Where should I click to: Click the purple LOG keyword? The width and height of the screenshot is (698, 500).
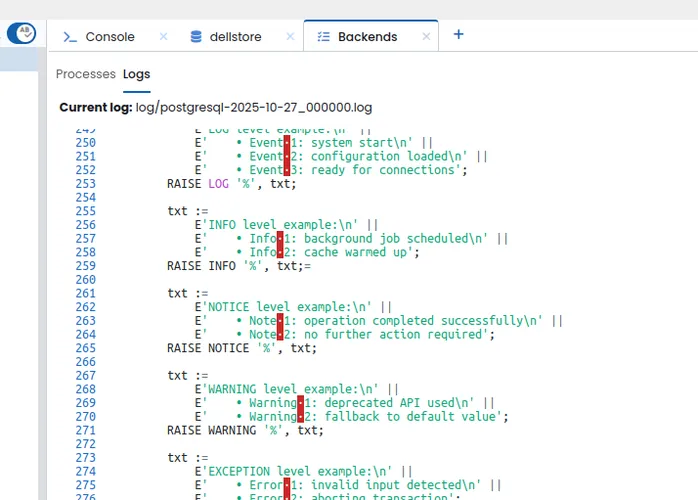pos(218,184)
